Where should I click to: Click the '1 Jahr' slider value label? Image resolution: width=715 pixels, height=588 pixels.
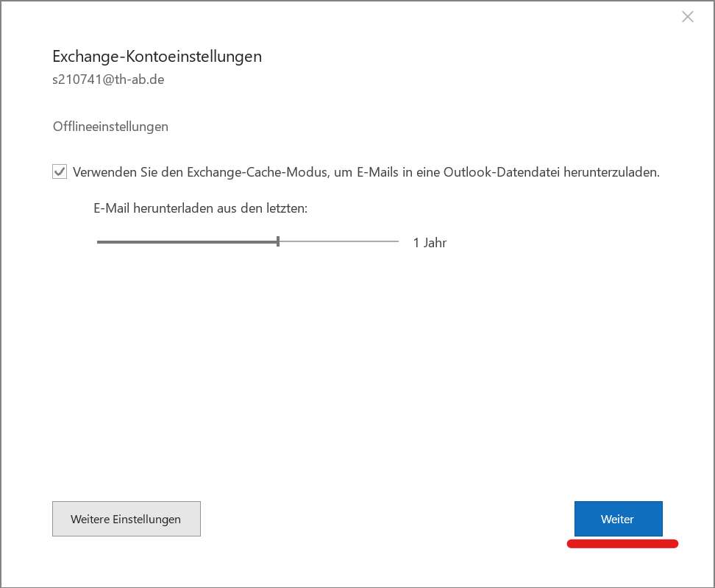pos(430,242)
